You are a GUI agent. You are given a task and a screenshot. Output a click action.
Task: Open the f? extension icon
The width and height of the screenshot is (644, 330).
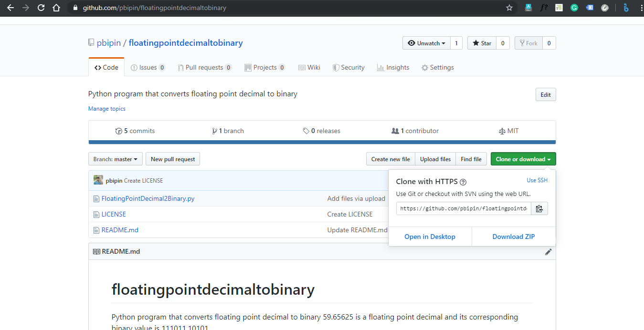pyautogui.click(x=544, y=8)
